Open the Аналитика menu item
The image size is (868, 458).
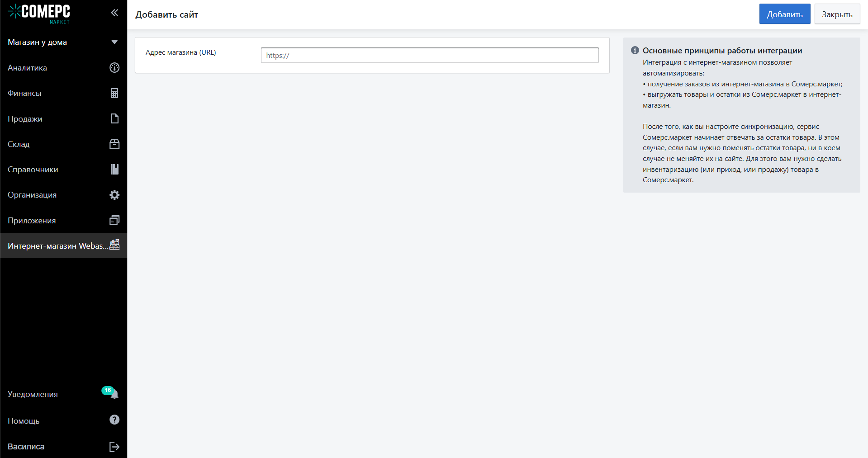(27, 68)
